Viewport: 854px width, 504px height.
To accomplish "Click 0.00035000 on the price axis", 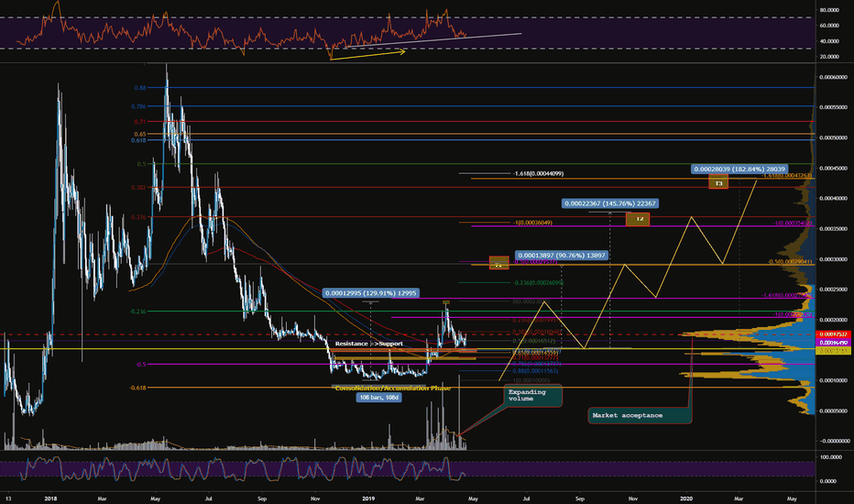I will (834, 229).
